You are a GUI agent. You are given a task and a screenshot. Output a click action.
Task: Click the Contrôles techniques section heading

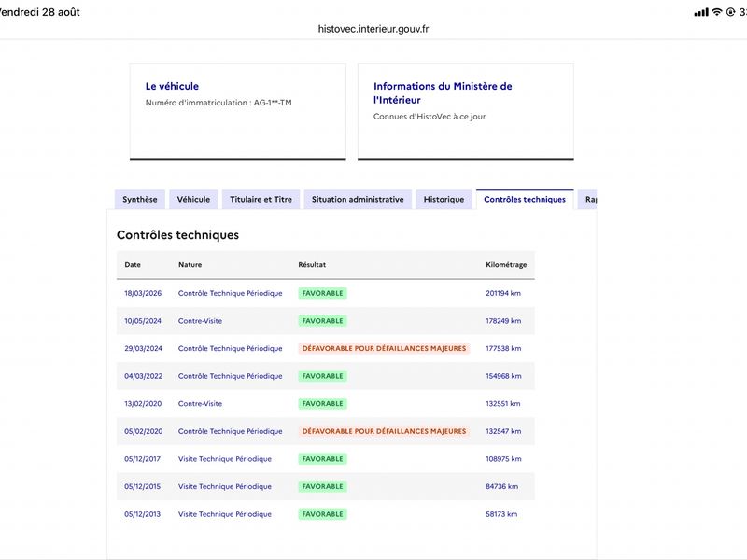tap(177, 235)
